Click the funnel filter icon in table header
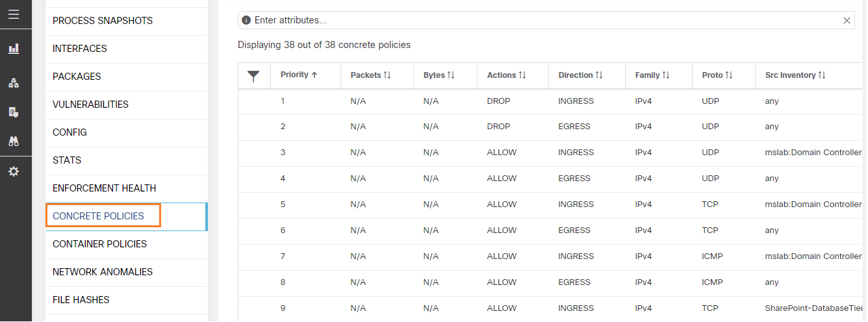 (x=254, y=76)
